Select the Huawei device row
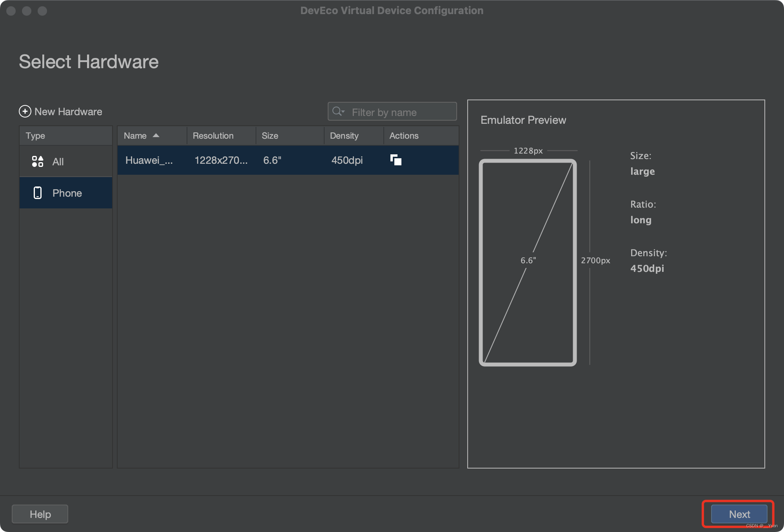This screenshot has width=784, height=532. click(149, 160)
